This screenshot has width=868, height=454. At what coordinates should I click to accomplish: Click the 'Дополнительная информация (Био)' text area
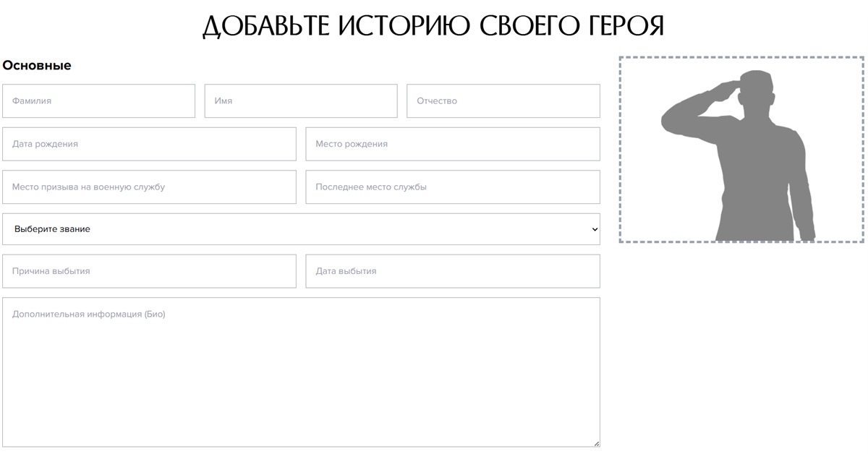pyautogui.click(x=301, y=372)
